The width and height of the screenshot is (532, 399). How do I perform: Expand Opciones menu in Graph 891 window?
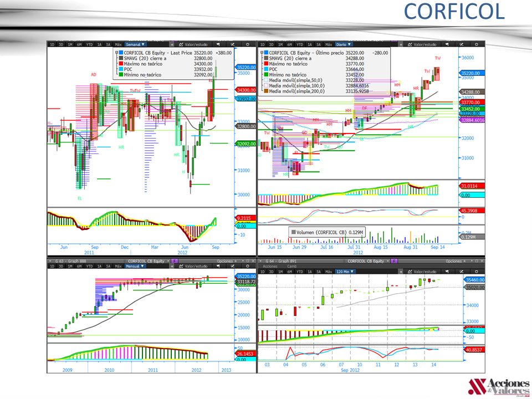pos(455,261)
